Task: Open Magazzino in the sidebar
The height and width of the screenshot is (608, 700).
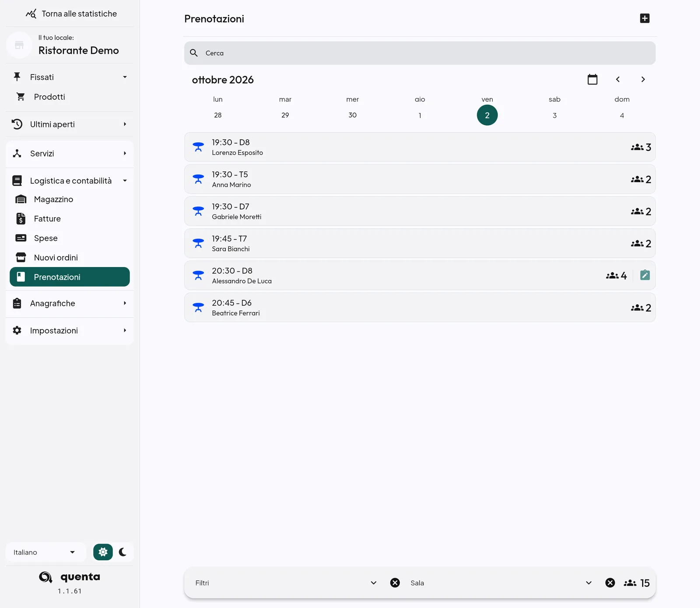Action: pyautogui.click(x=70, y=199)
